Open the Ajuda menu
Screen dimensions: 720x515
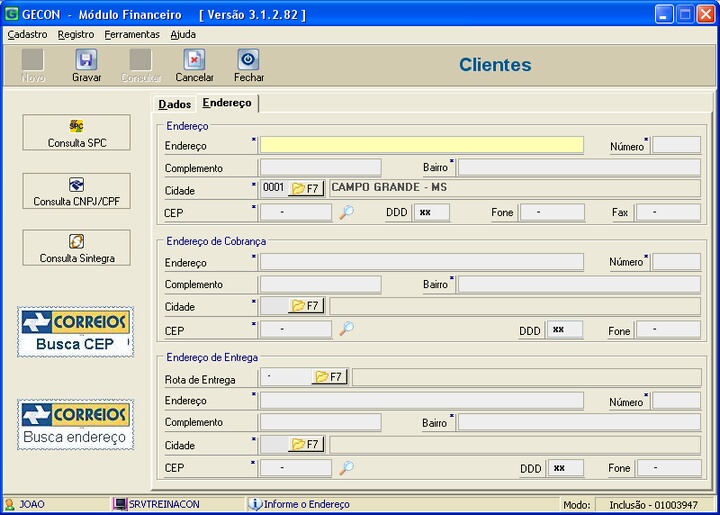point(183,34)
